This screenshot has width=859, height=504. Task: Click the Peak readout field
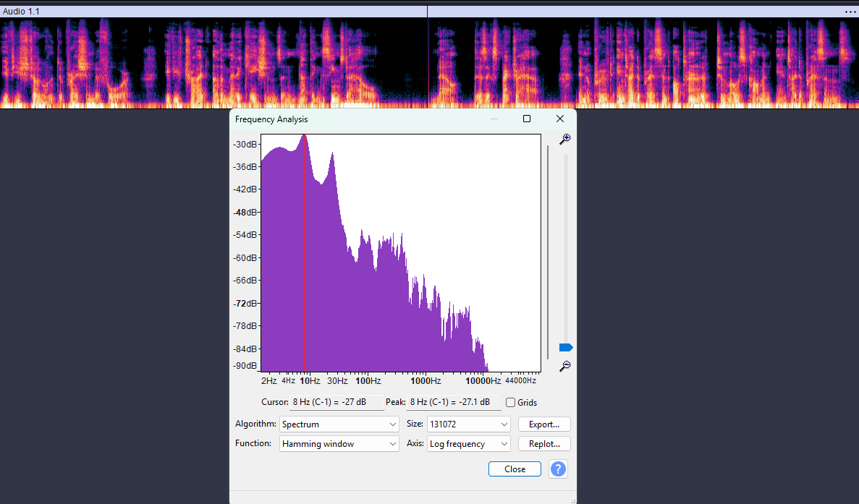coord(454,402)
